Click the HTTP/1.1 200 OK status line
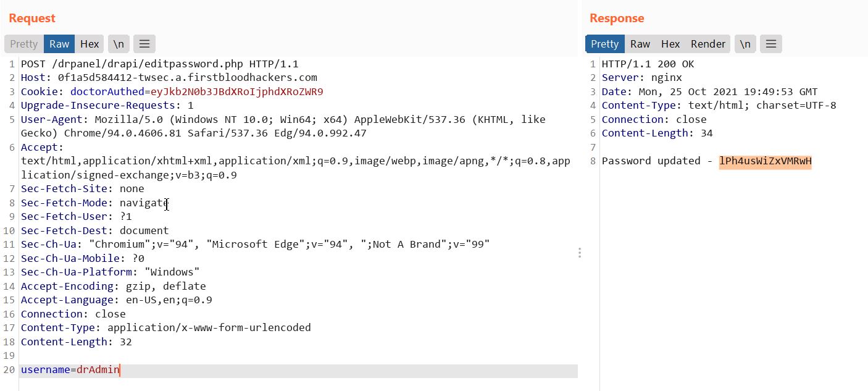 (x=648, y=64)
